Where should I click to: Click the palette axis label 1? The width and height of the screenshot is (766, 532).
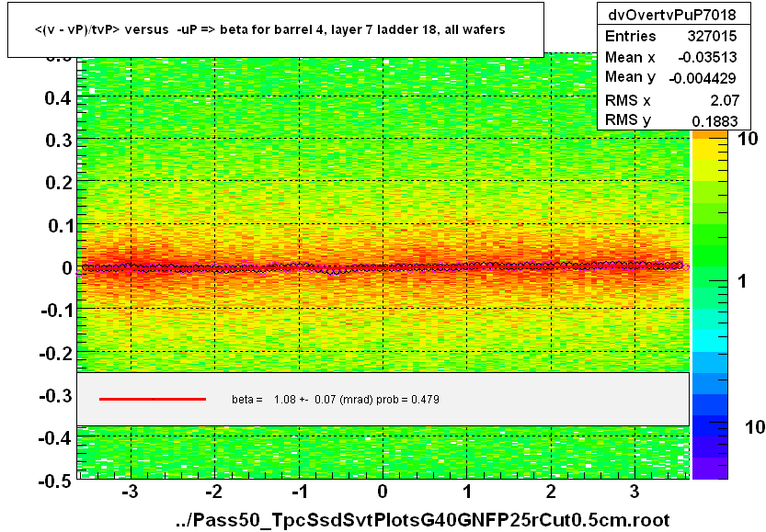click(x=742, y=281)
